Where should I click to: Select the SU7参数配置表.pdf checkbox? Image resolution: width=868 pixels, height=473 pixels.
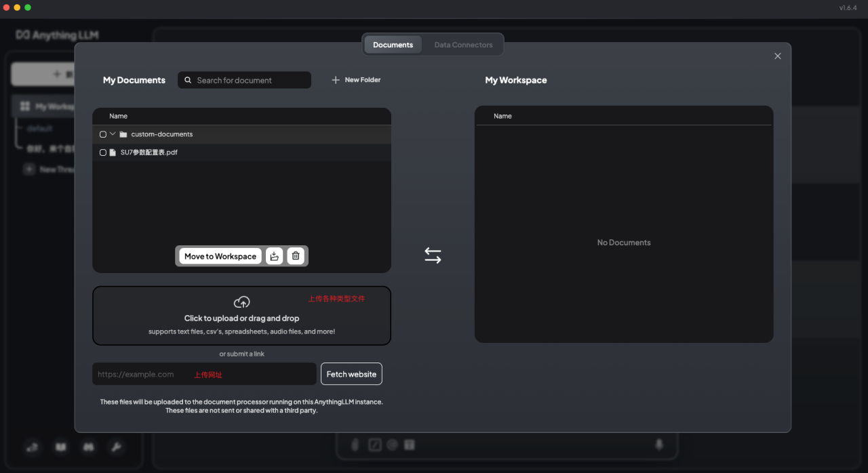click(x=103, y=152)
